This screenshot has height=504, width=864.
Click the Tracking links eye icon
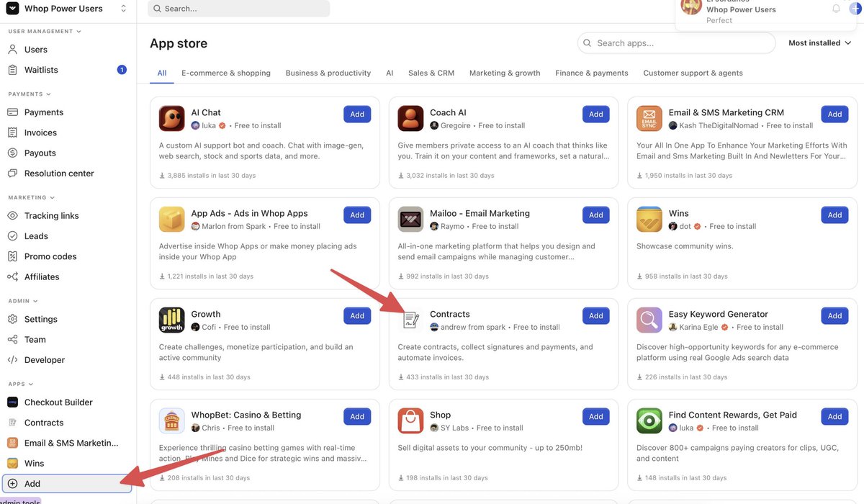(x=12, y=216)
